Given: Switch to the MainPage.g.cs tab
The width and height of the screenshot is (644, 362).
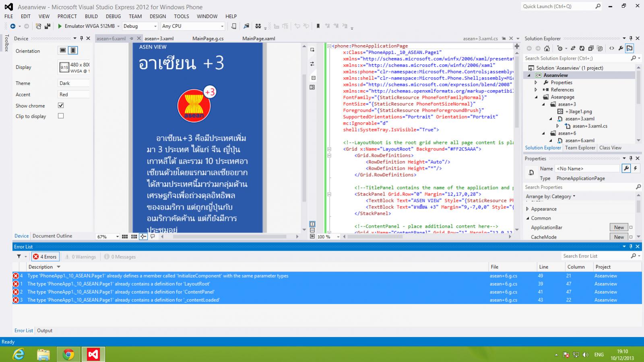Looking at the screenshot, I should [x=208, y=39].
